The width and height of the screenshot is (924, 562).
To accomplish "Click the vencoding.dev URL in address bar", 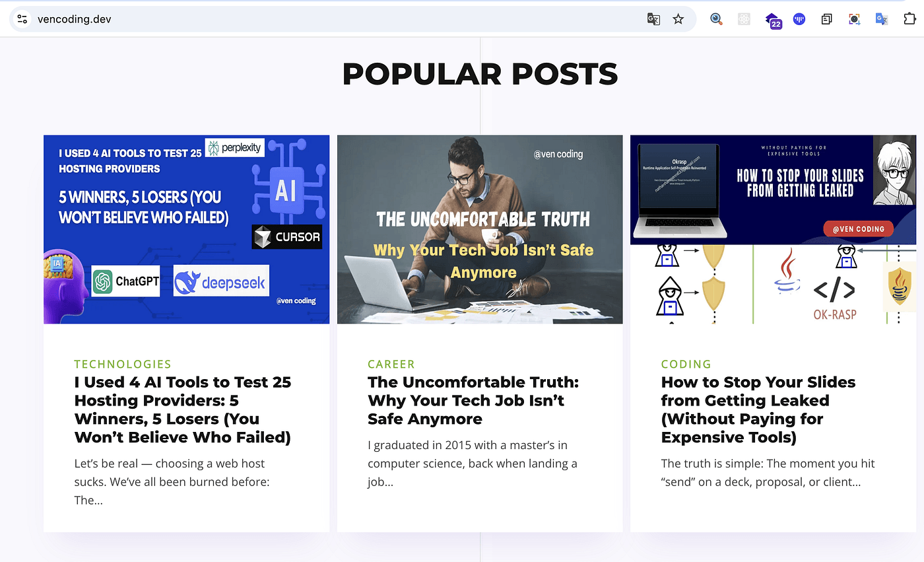I will [74, 19].
